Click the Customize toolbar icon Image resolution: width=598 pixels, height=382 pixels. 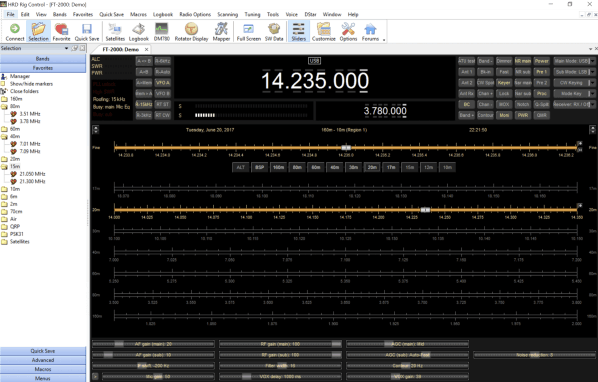pos(323,32)
